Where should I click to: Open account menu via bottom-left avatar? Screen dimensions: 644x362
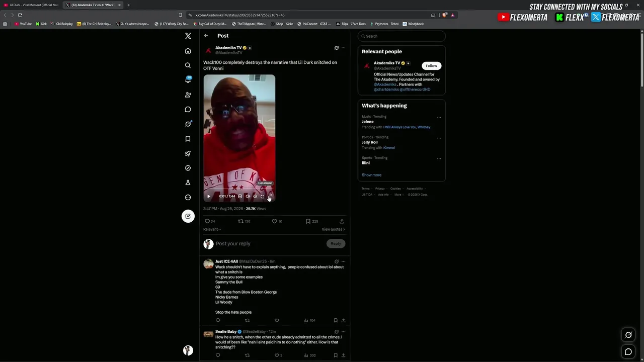click(188, 350)
